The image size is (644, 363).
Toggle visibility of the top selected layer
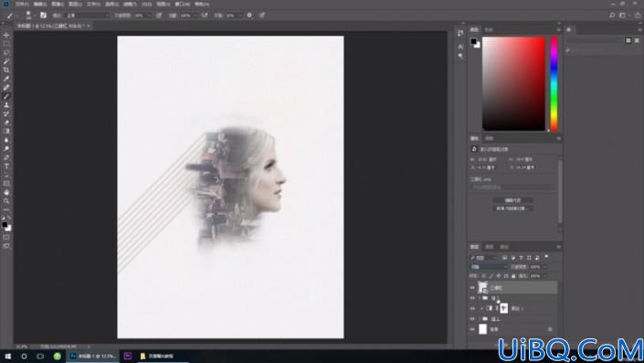472,287
